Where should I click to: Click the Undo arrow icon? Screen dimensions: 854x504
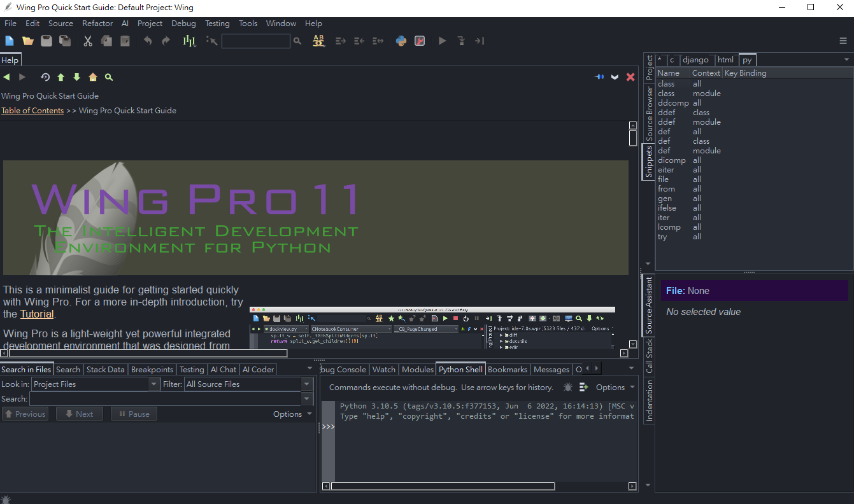click(x=148, y=41)
